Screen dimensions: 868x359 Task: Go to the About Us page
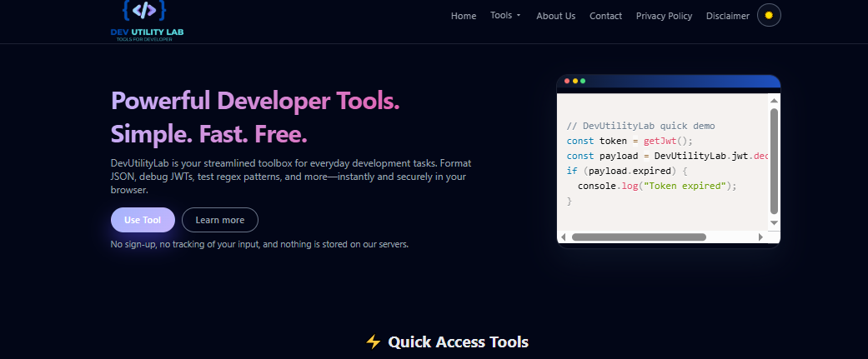click(556, 16)
